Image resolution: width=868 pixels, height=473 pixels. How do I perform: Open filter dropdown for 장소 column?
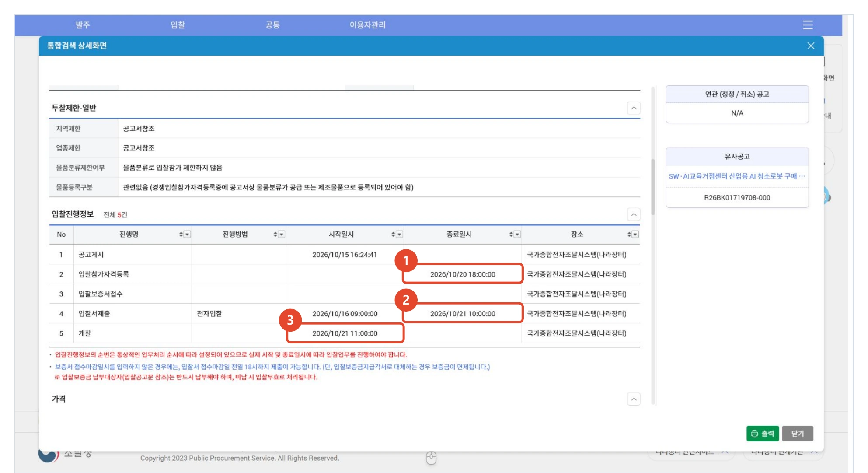[635, 235]
